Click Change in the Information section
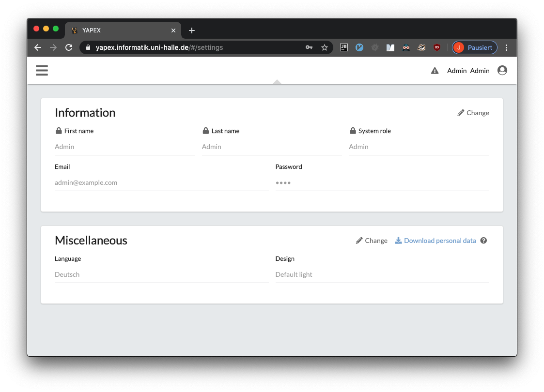 (473, 113)
